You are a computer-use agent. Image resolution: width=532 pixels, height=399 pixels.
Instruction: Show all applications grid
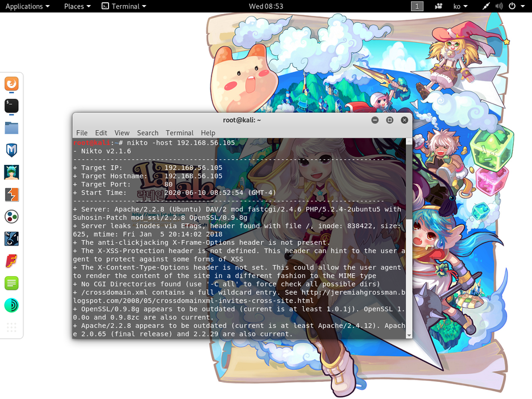coord(11,327)
